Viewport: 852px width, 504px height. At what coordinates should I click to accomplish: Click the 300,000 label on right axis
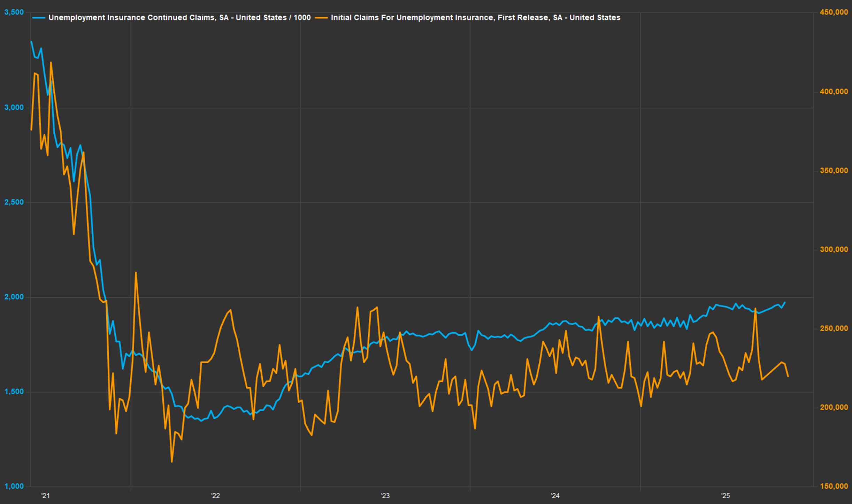(834, 249)
